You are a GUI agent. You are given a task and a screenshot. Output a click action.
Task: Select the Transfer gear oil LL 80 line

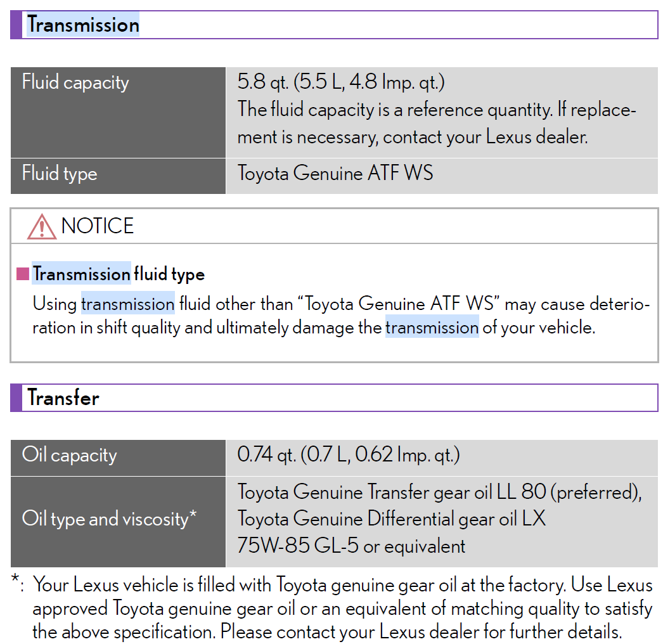(439, 492)
